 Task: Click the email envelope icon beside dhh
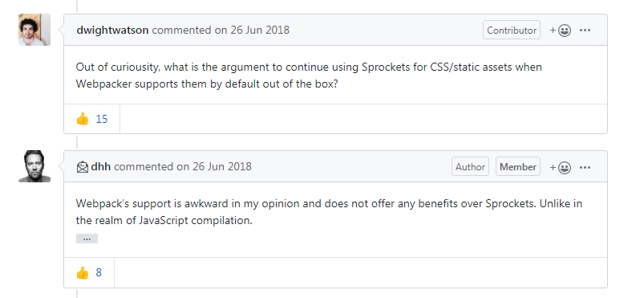tap(83, 167)
